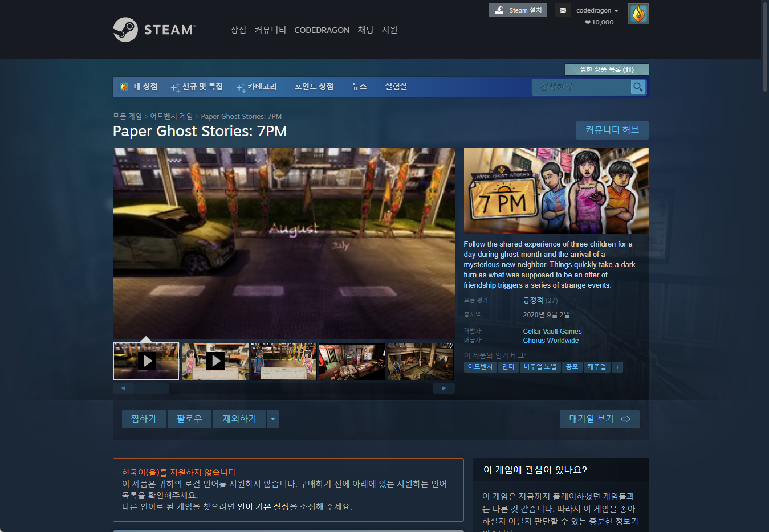Select second trailer thumbnail with play icon
Viewport: 769px width, 532px height.
click(215, 361)
